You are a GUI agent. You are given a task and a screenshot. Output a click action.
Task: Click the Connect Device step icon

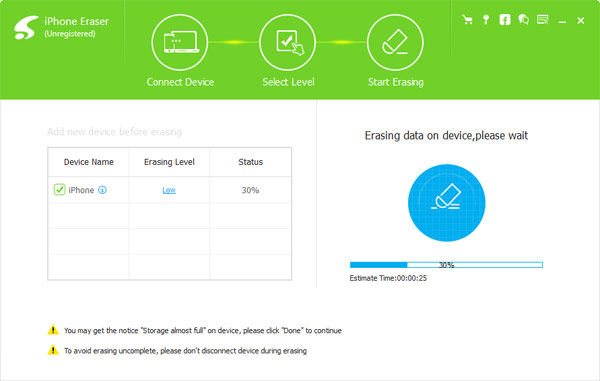pos(180,42)
